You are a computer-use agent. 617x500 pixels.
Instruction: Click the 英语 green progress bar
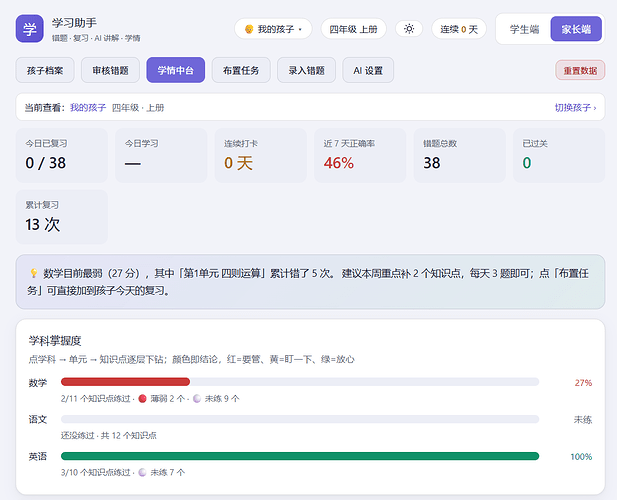(x=300, y=456)
